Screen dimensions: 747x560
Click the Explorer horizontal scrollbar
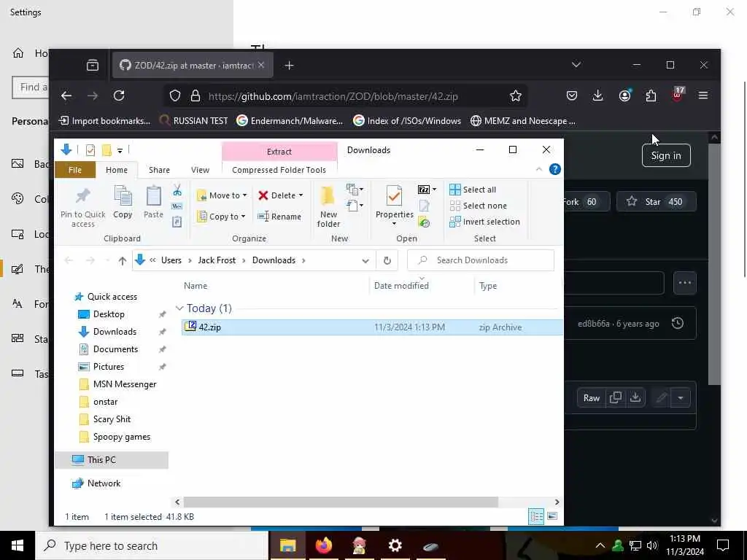pyautogui.click(x=341, y=502)
